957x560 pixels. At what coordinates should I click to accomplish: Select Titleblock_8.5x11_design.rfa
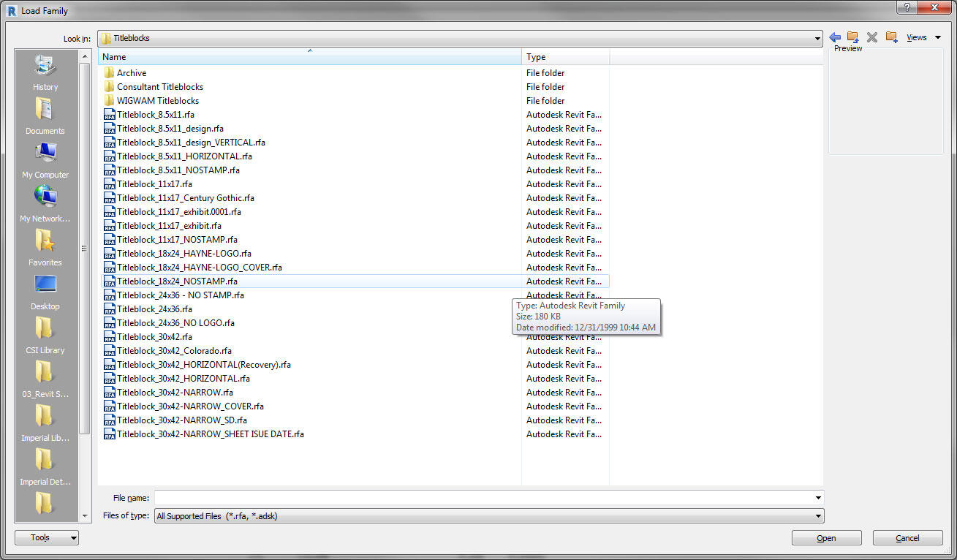(x=170, y=129)
